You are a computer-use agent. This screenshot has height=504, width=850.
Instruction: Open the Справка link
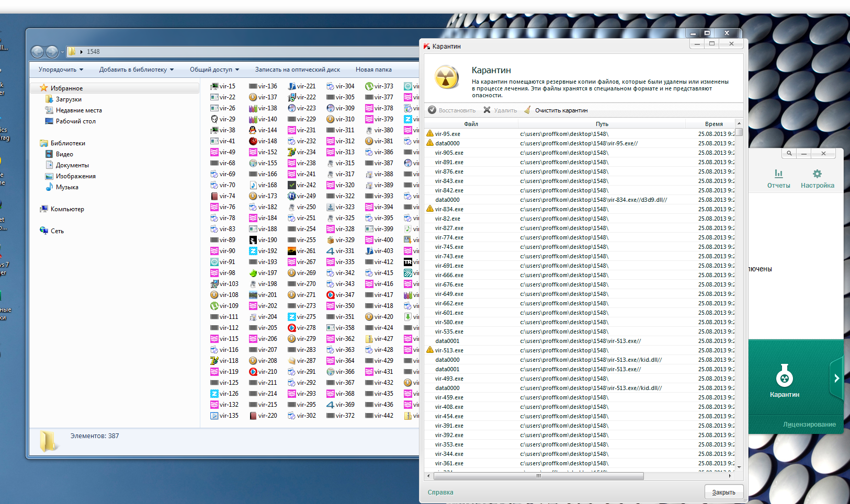click(440, 492)
